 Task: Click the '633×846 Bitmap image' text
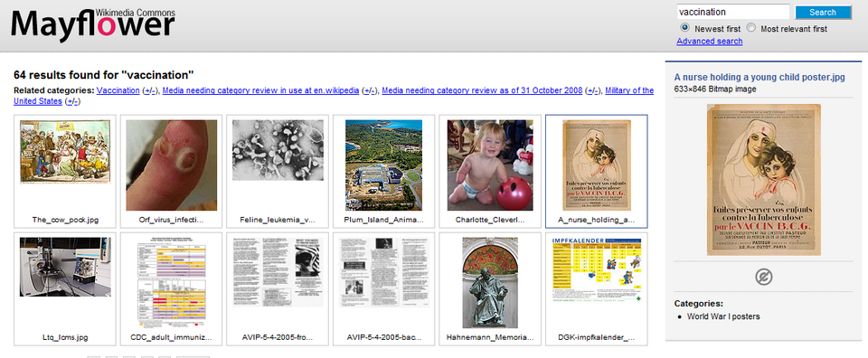tap(715, 89)
